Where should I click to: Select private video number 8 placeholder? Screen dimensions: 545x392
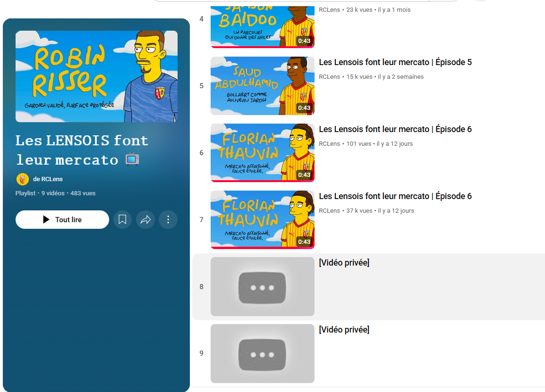(x=263, y=286)
